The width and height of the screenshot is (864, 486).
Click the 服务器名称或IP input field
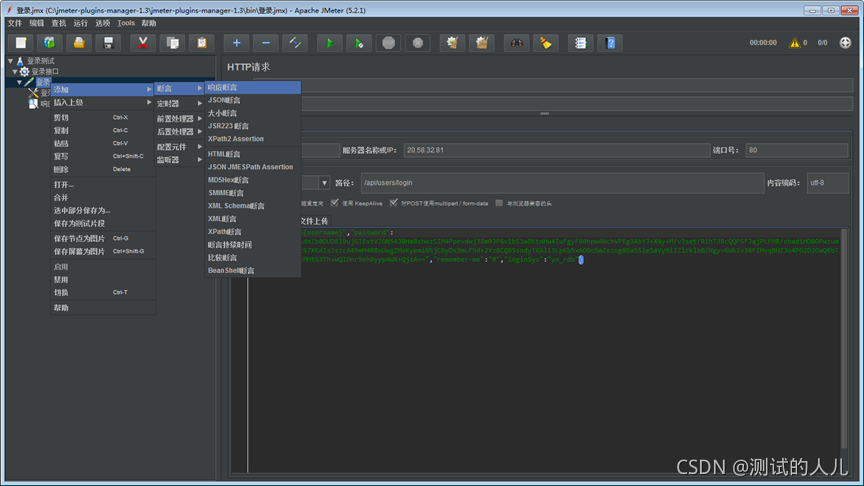pyautogui.click(x=557, y=150)
